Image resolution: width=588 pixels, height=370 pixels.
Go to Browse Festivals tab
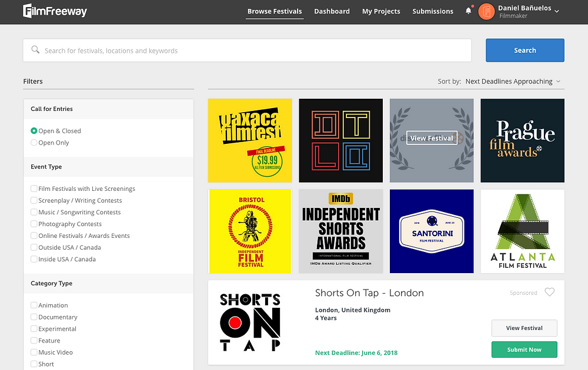pyautogui.click(x=275, y=11)
